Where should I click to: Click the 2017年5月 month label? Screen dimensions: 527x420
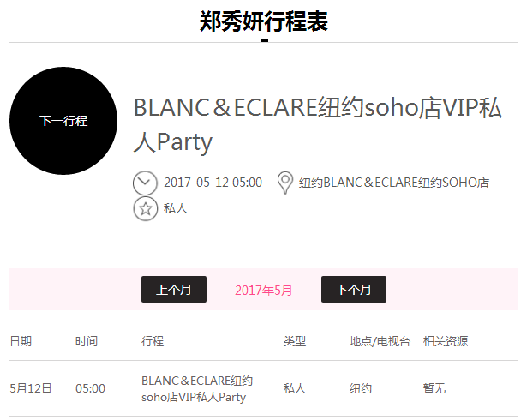[264, 291]
